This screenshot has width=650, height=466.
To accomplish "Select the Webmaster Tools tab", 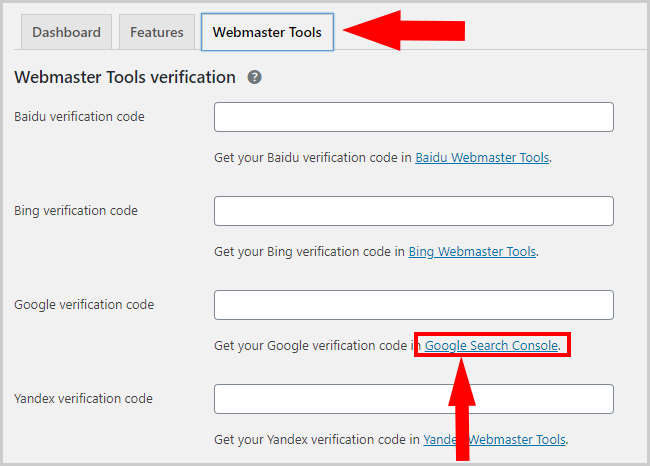I will 267,32.
